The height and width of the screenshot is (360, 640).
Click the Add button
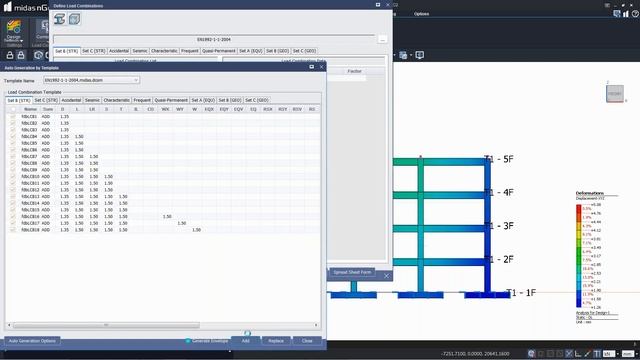click(x=245, y=341)
